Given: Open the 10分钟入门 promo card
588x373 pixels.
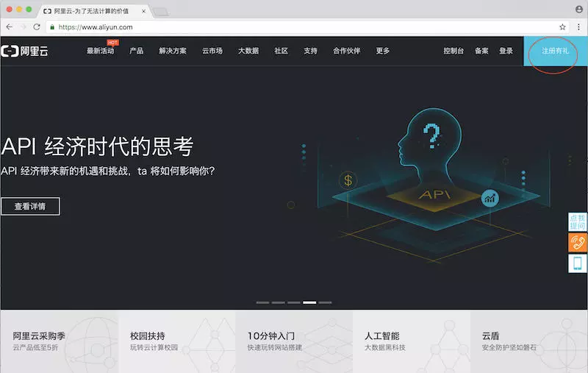Looking at the screenshot, I should (x=294, y=341).
